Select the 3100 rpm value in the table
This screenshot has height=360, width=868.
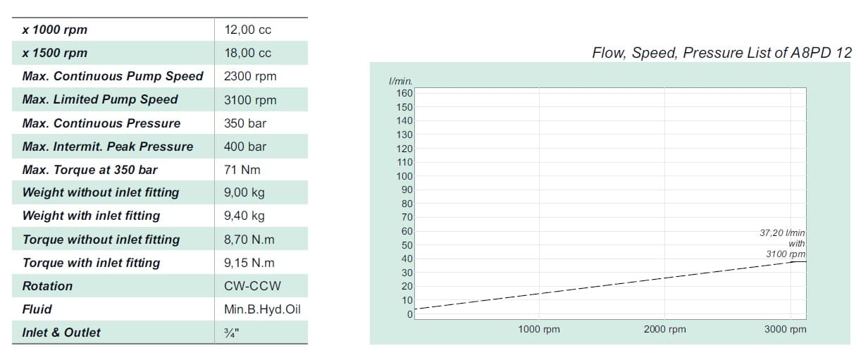(250, 100)
